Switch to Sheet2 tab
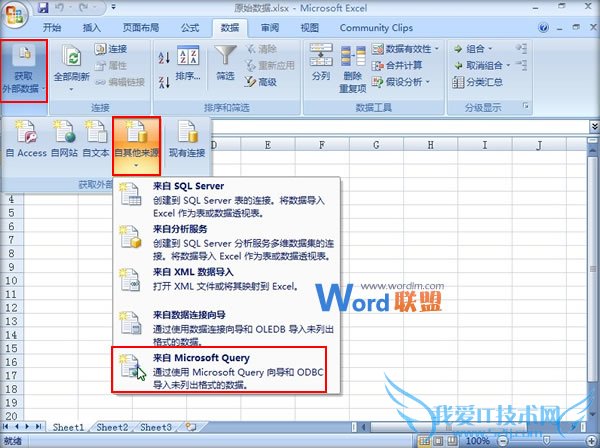Viewport: 600px width, 448px height. pyautogui.click(x=112, y=427)
